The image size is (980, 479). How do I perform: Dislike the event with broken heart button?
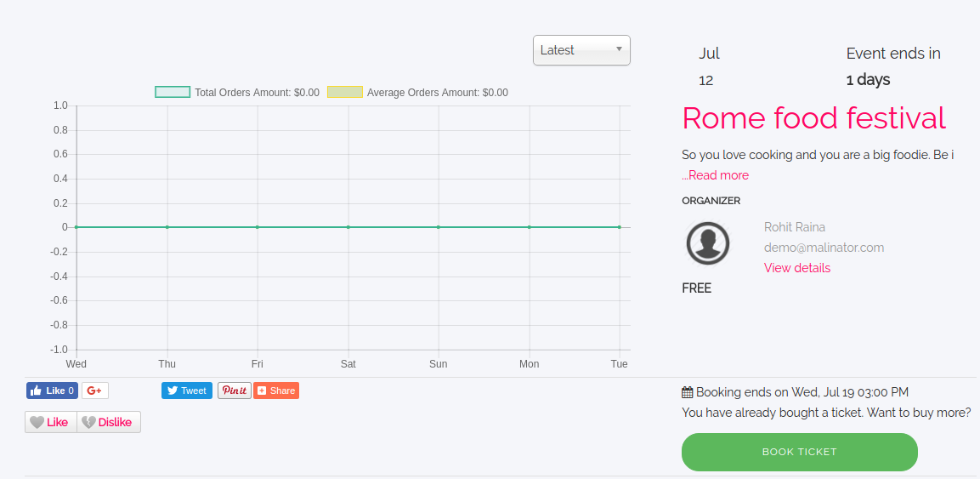tap(109, 422)
